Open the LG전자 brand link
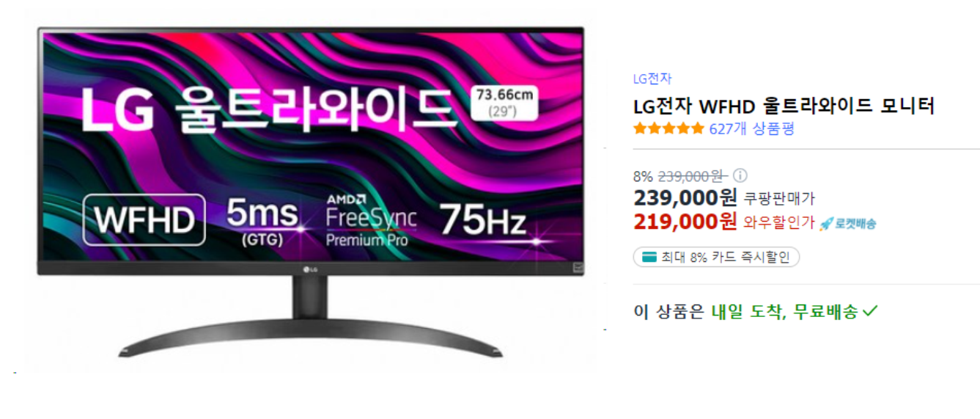The image size is (980, 419). coord(652,79)
